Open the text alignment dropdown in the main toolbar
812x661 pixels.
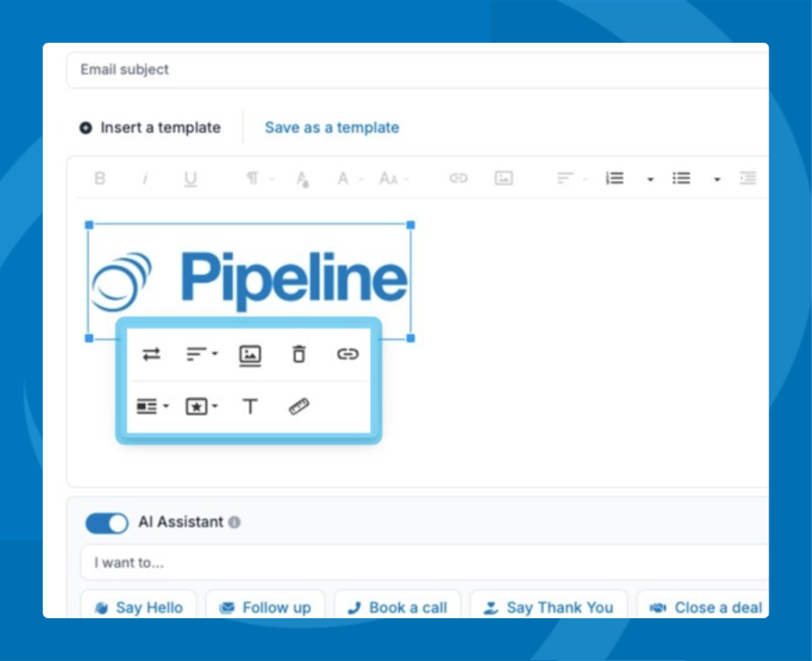[x=572, y=178]
